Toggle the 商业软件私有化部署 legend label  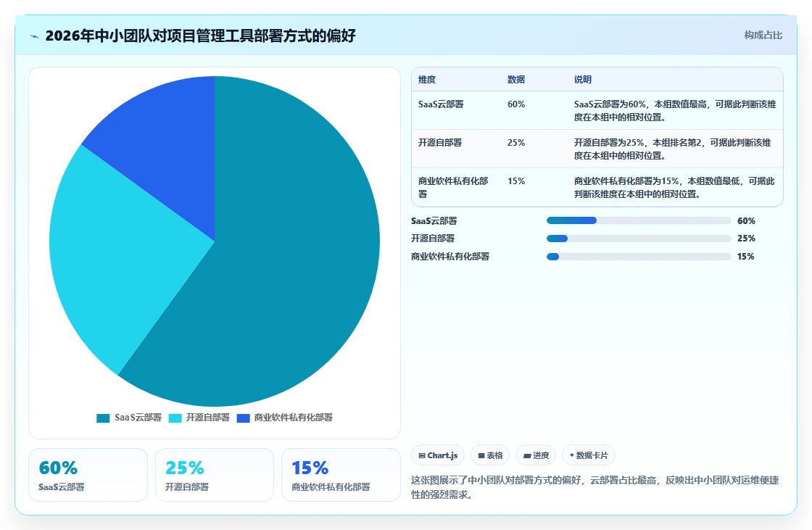pyautogui.click(x=293, y=418)
